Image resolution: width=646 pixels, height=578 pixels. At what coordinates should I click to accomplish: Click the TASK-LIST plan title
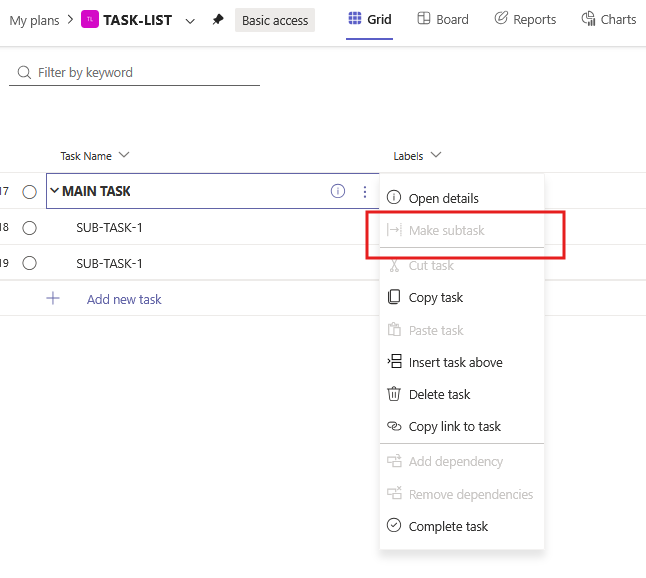click(138, 20)
